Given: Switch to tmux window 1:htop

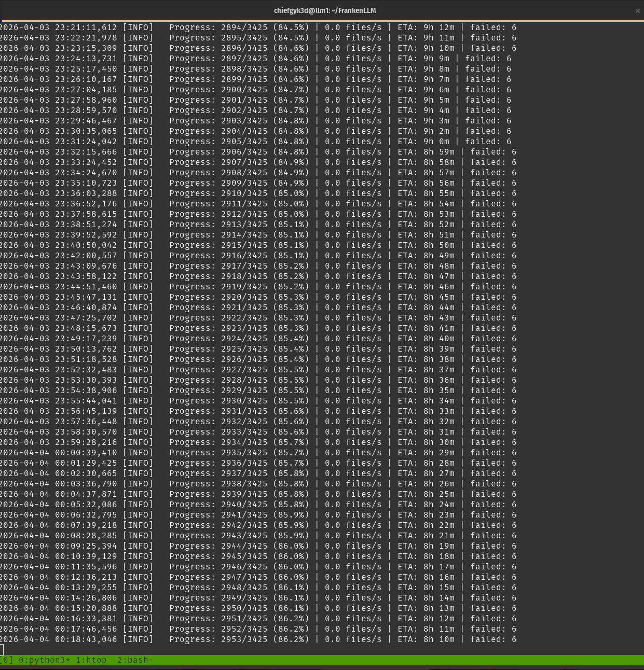Looking at the screenshot, I should point(91,660).
